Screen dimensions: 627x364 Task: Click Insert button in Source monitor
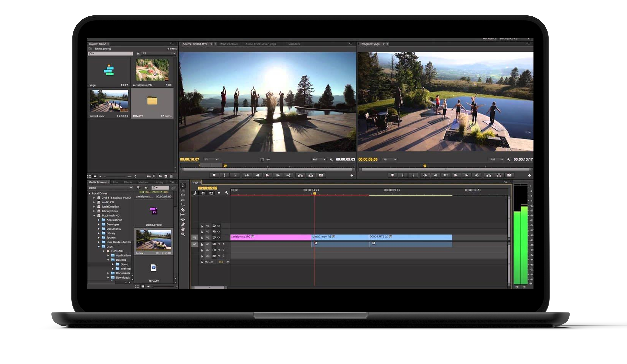(x=300, y=175)
